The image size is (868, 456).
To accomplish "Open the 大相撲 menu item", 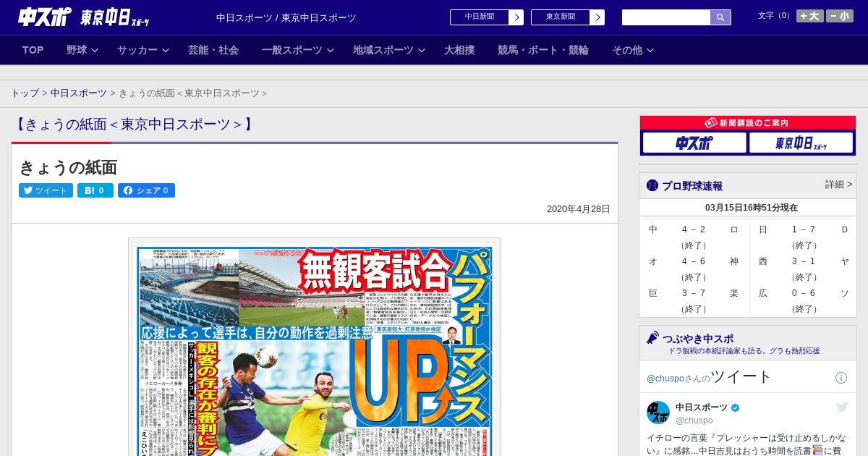I will click(459, 50).
